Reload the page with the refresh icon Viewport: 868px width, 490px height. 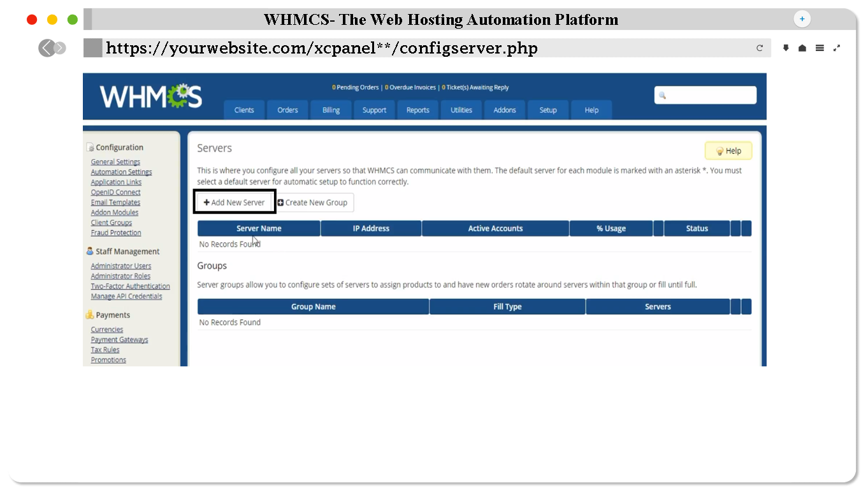pos(759,48)
